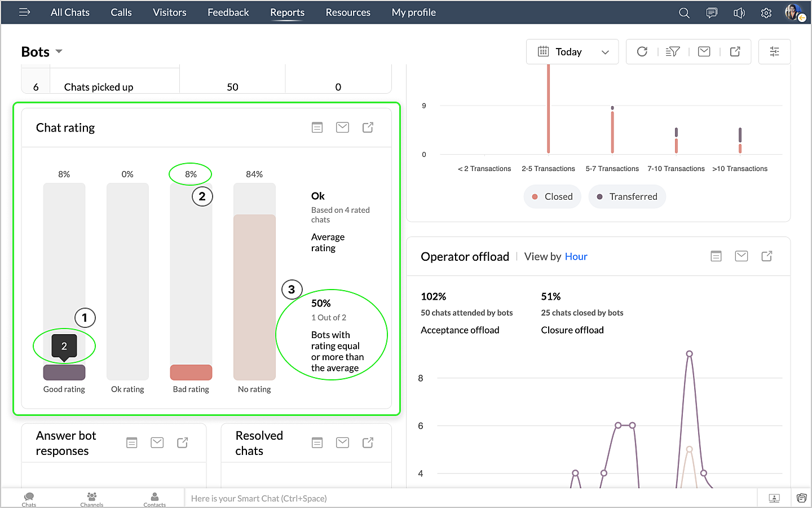This screenshot has height=508, width=812.
Task: Email the Chat rating report
Action: (342, 128)
